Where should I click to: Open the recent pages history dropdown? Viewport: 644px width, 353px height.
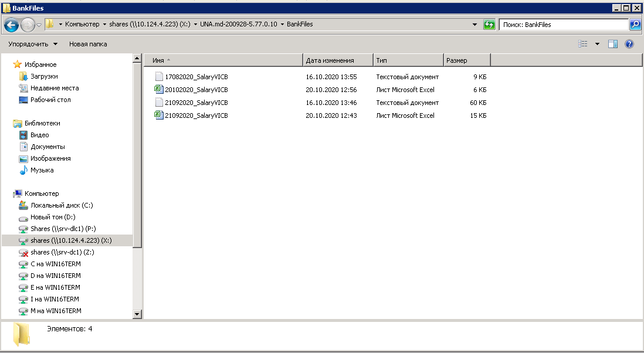click(39, 25)
